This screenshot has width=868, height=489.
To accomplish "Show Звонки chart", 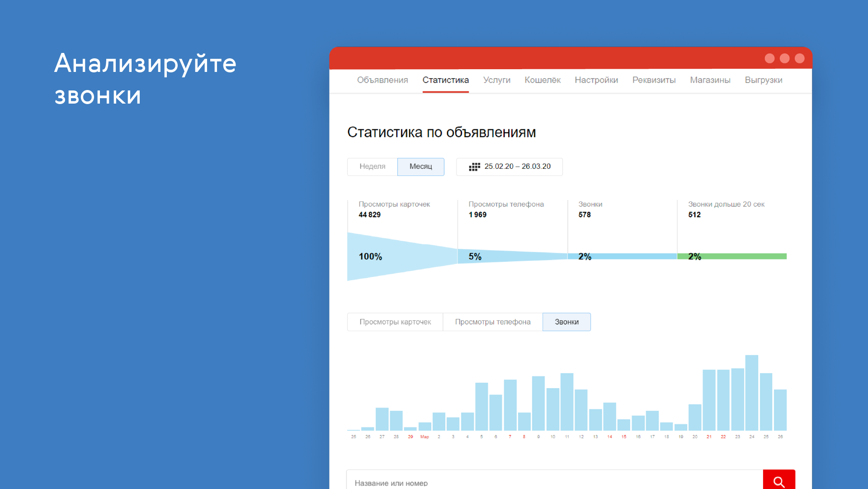I will [x=566, y=322].
